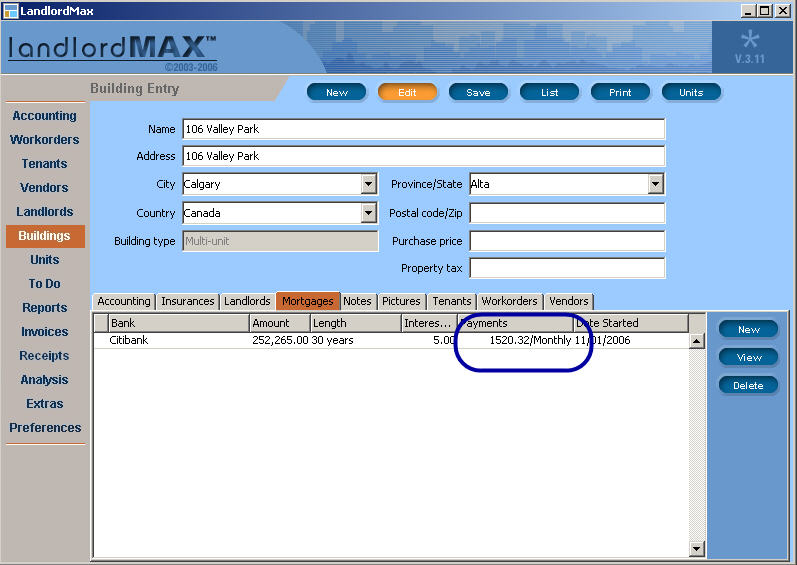Expand the Country dropdown arrow
The image size is (797, 565).
tap(369, 213)
